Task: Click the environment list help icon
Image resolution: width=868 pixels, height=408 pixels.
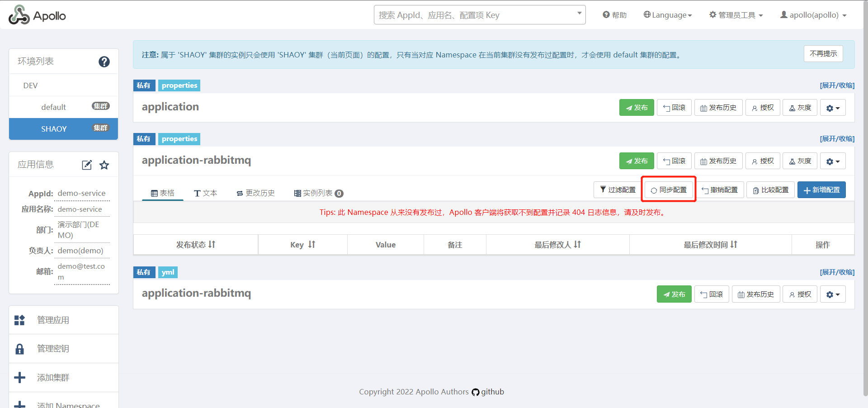Action: [x=104, y=62]
